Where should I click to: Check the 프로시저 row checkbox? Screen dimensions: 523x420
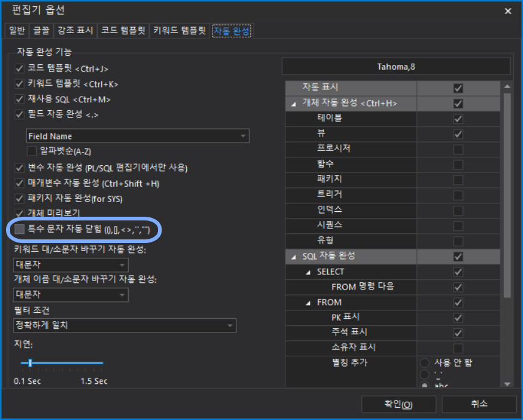[x=458, y=149]
